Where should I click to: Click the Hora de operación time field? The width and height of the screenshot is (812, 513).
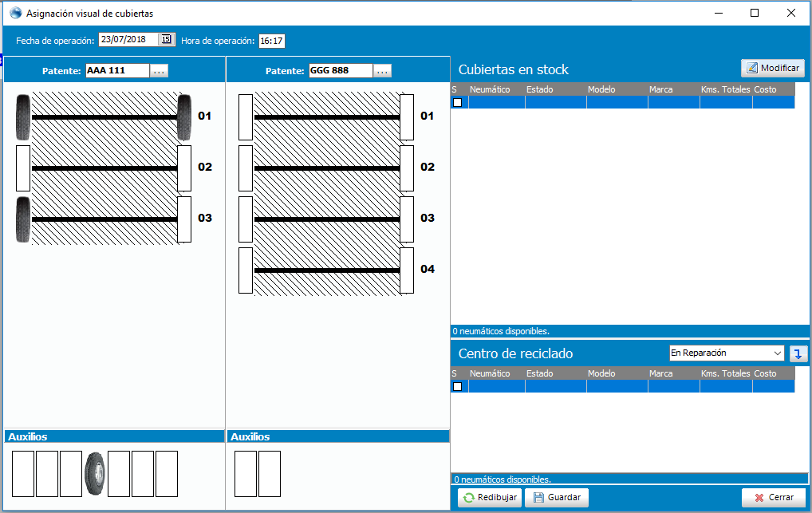click(x=271, y=41)
